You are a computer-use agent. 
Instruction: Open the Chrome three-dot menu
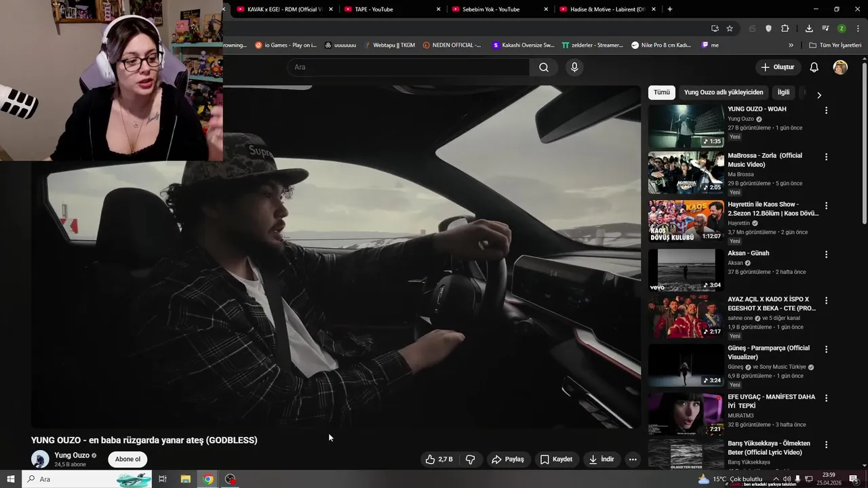click(x=858, y=28)
